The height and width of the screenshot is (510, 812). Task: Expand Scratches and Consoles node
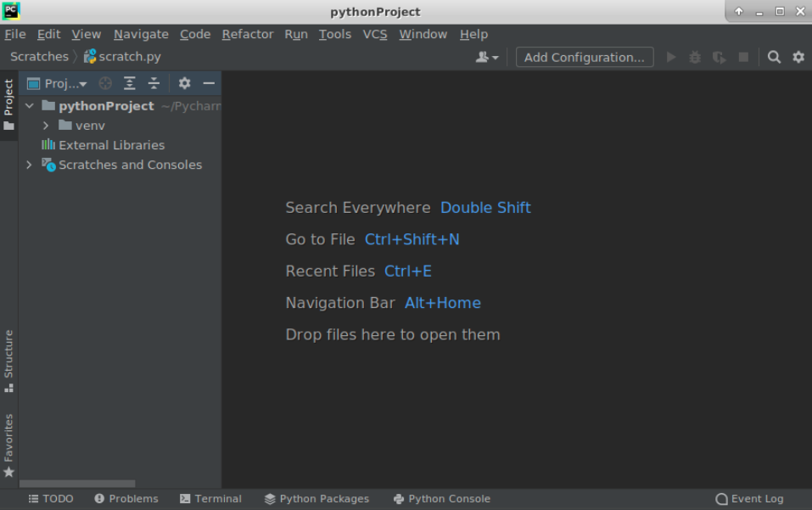pos(29,165)
